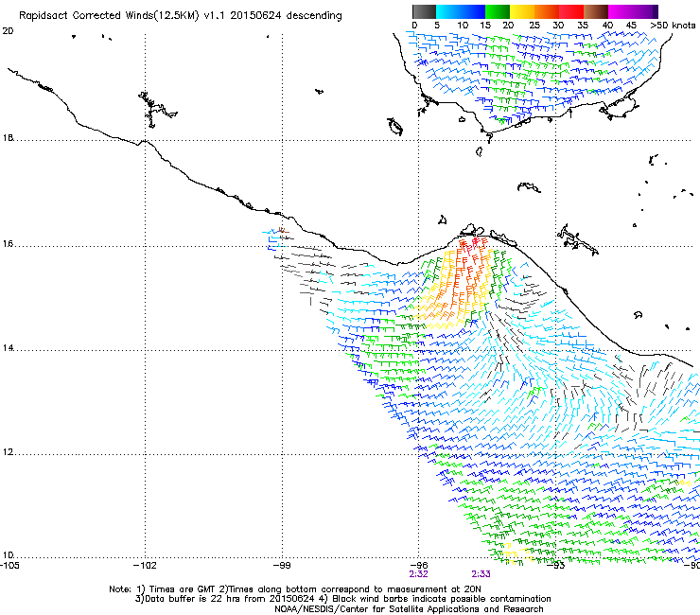Click the NOAA/NESDIS Center credit line
Image resolution: width=700 pixels, height=615 pixels.
click(409, 609)
